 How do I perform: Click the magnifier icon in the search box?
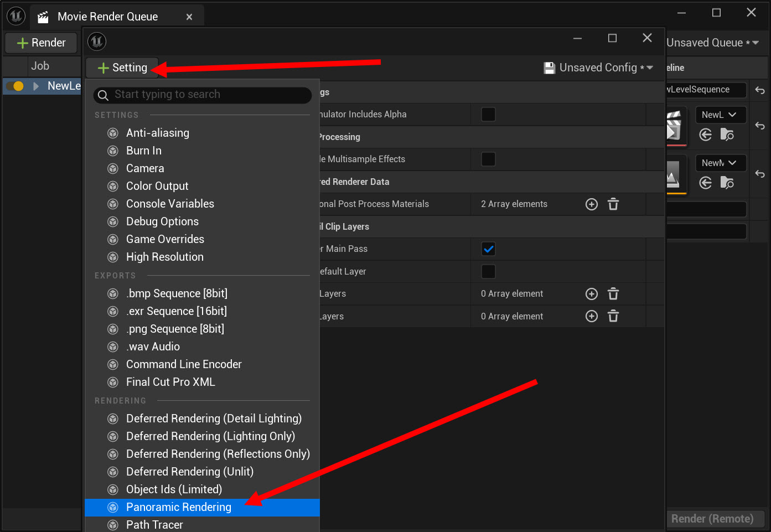(x=103, y=95)
